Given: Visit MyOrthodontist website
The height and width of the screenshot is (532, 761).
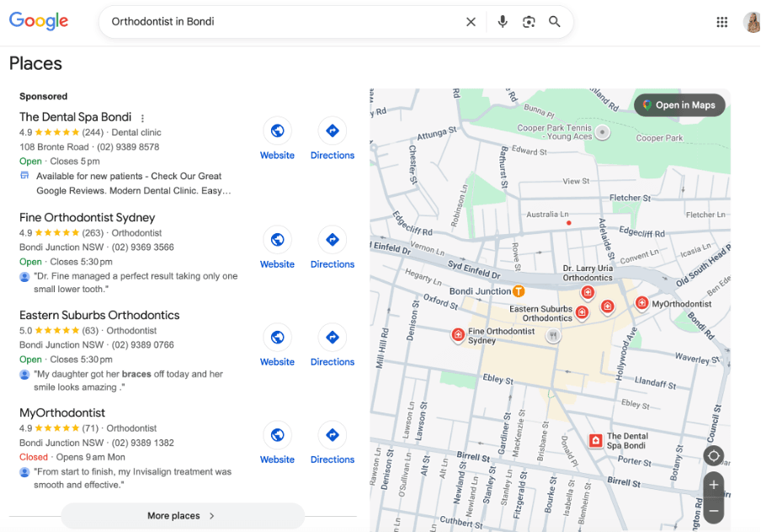Looking at the screenshot, I should [x=277, y=443].
